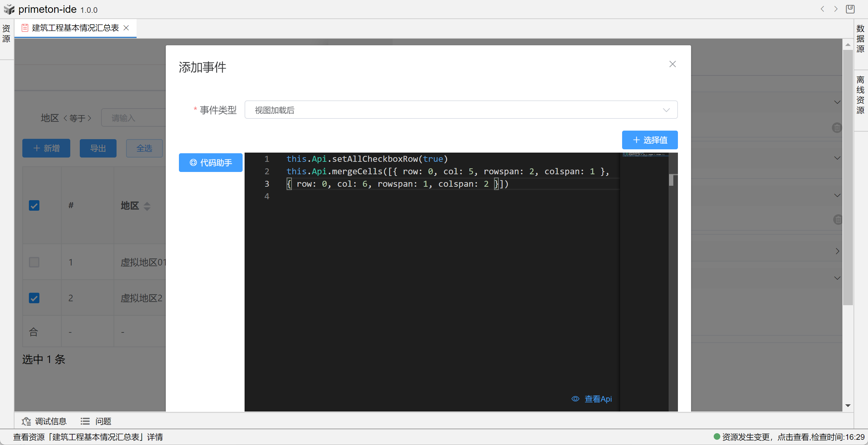This screenshot has width=868, height=445.
Task: Click the forward navigation arrow icon
Action: click(835, 9)
